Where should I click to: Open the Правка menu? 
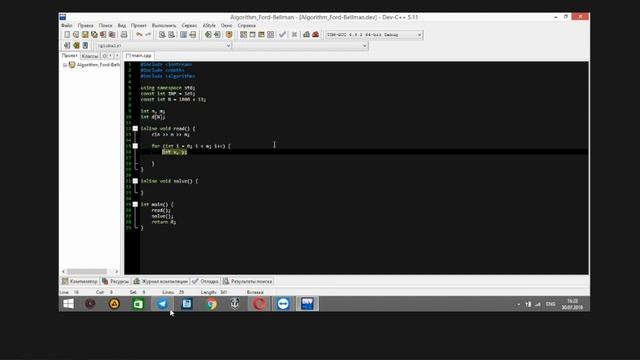tap(86, 25)
